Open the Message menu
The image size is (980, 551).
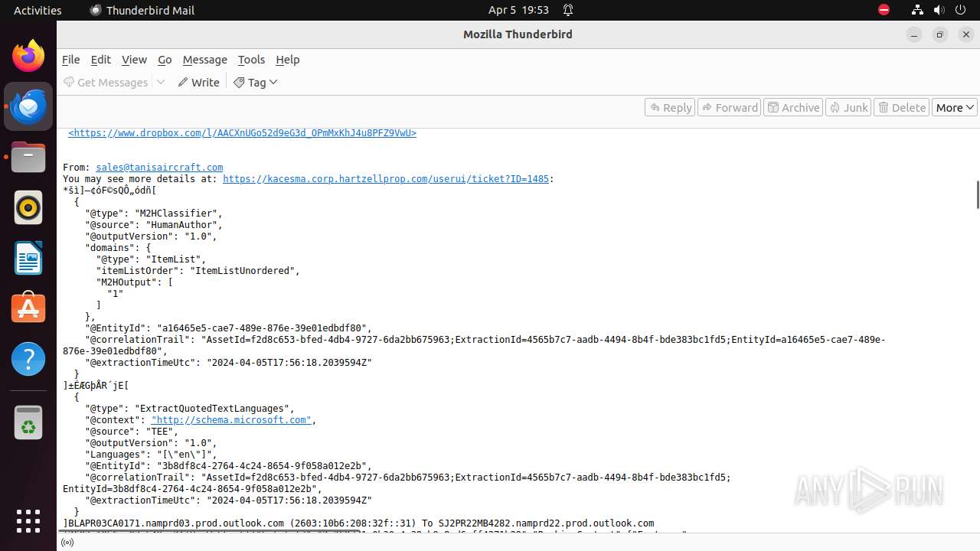tap(204, 60)
